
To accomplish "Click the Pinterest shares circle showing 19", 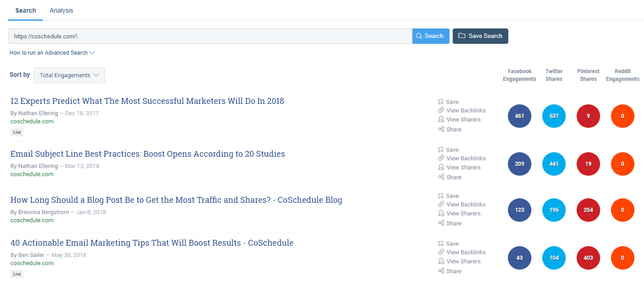I will click(588, 164).
